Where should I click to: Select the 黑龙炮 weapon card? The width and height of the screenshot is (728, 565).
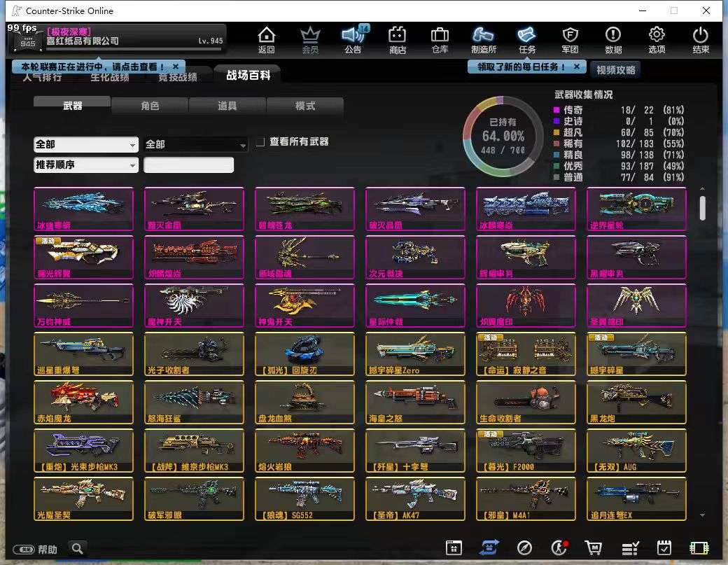point(636,402)
